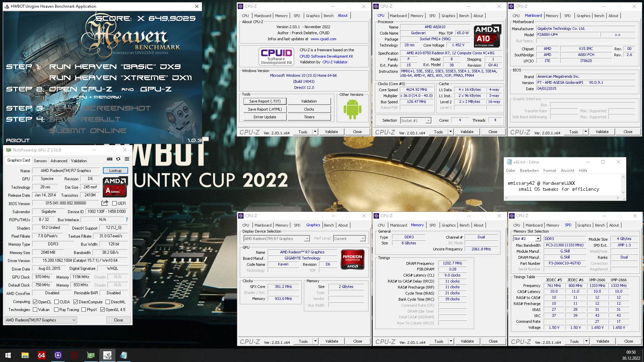The width and height of the screenshot is (644, 362).
Task: Click the BIOS save/export arrow icon in GPU-Z
Action: click(x=105, y=203)
